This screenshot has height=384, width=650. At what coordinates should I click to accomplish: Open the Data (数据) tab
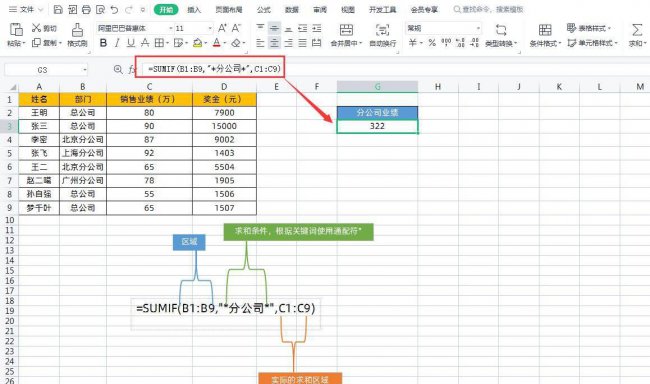(x=292, y=9)
